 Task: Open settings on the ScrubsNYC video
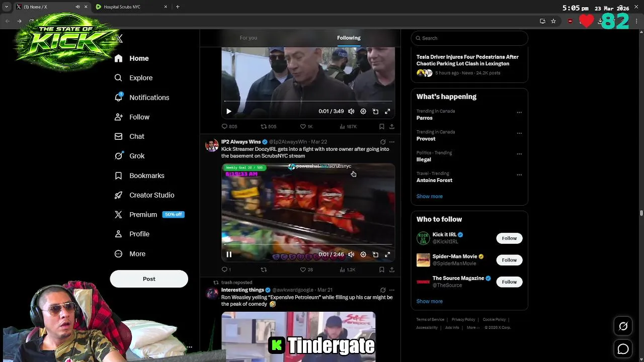point(363,254)
